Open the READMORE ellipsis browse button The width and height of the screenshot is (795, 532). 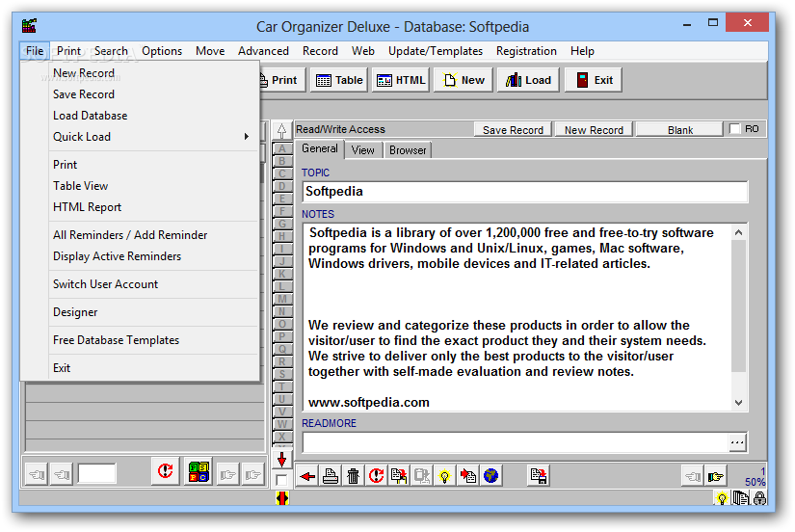[737, 442]
